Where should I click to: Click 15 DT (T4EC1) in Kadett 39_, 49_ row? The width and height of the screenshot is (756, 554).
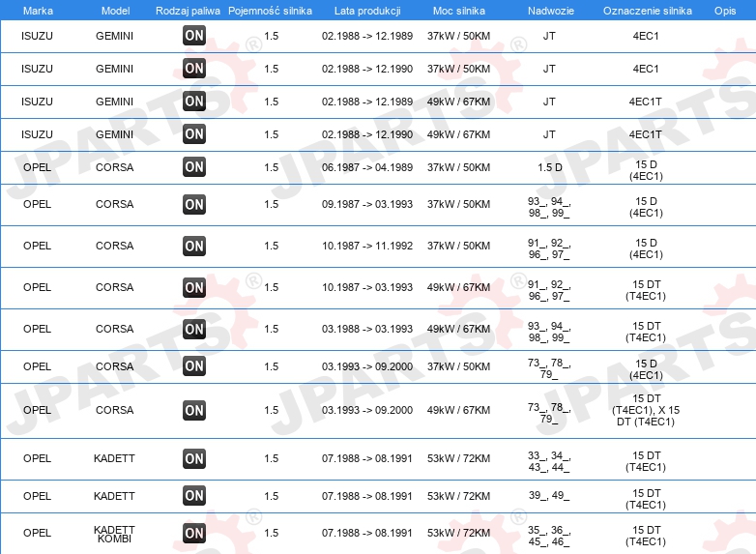coord(646,499)
